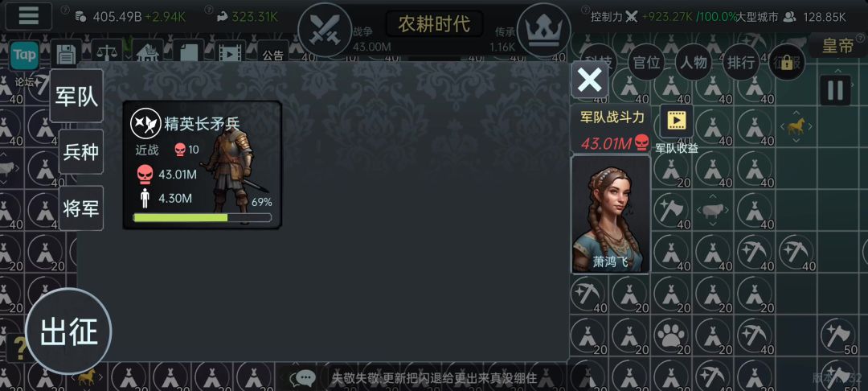Click the TapTap forum icon
868x391 pixels.
[x=24, y=56]
